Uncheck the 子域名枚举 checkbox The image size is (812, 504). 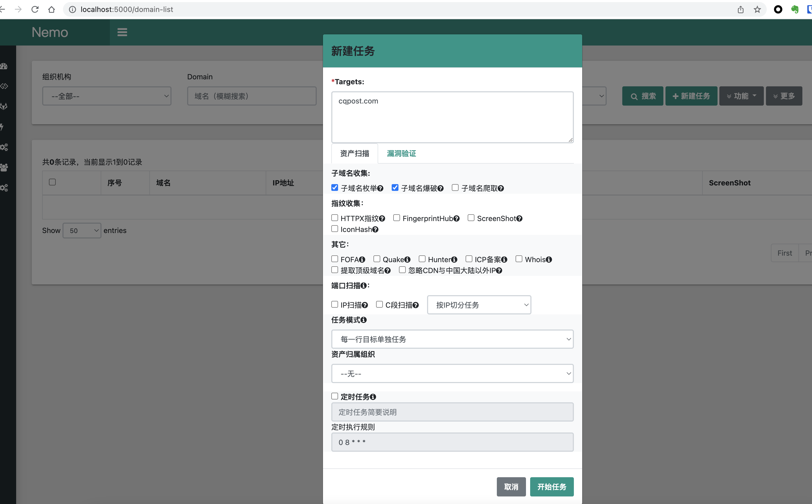point(335,188)
